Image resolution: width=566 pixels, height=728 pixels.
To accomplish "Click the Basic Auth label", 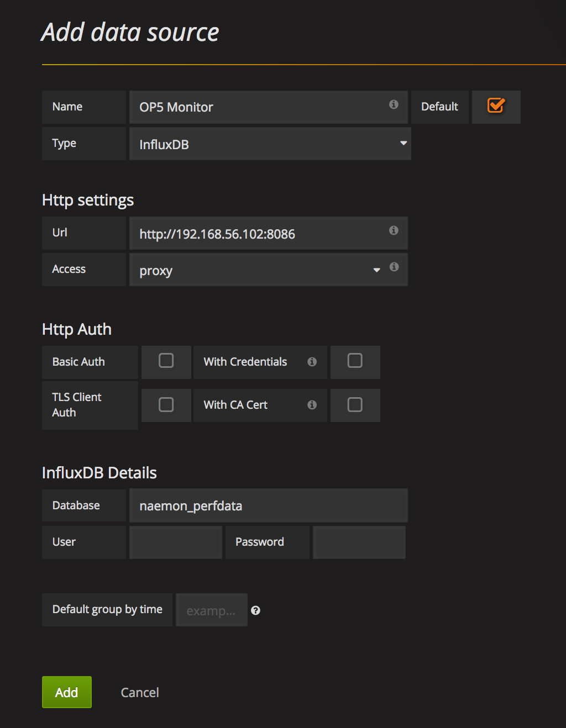I will click(78, 362).
